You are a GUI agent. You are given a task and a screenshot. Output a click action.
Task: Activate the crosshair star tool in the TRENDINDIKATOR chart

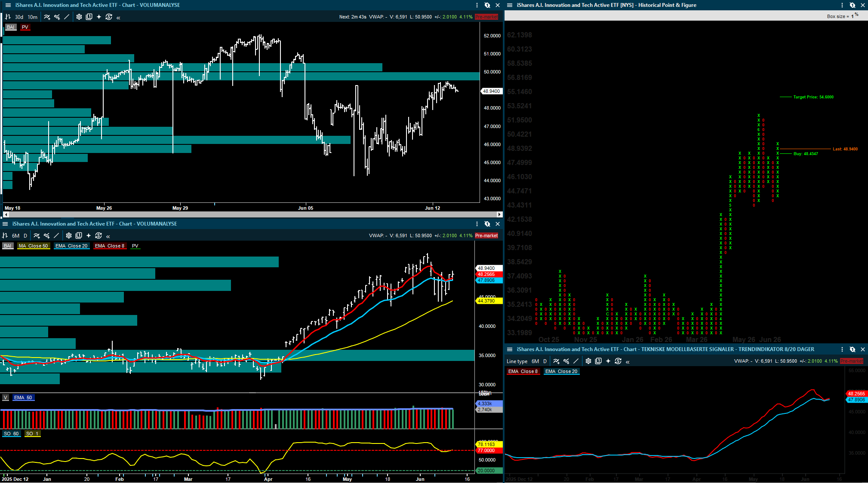click(608, 361)
